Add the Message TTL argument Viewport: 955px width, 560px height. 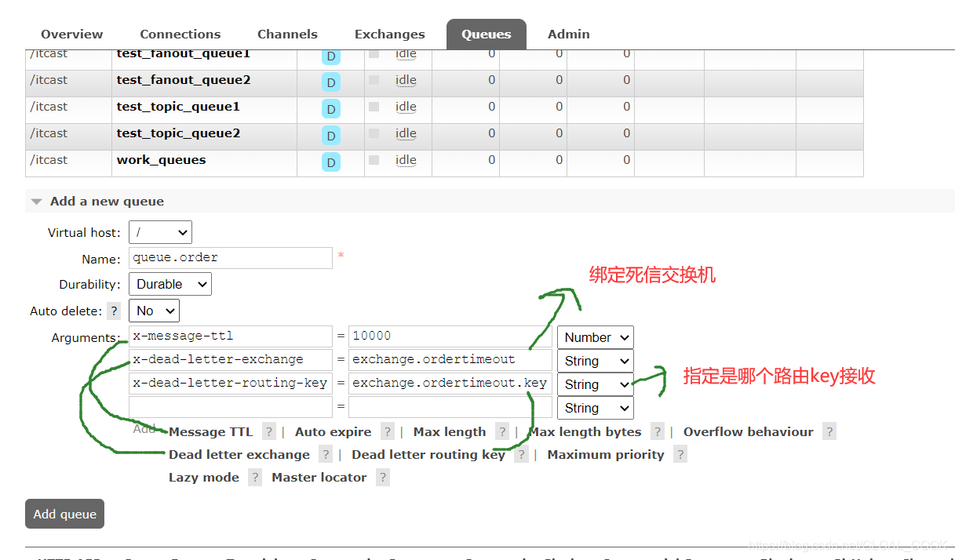pyautogui.click(x=210, y=432)
